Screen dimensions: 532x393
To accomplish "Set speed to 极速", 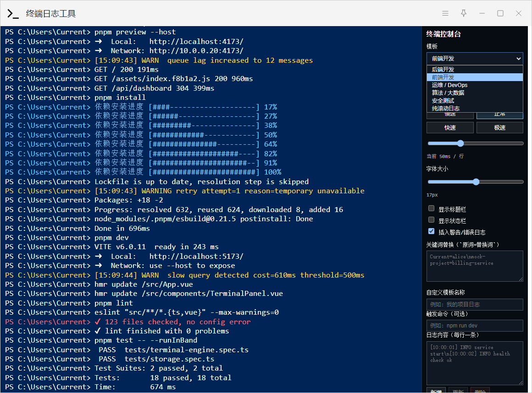I will (499, 128).
